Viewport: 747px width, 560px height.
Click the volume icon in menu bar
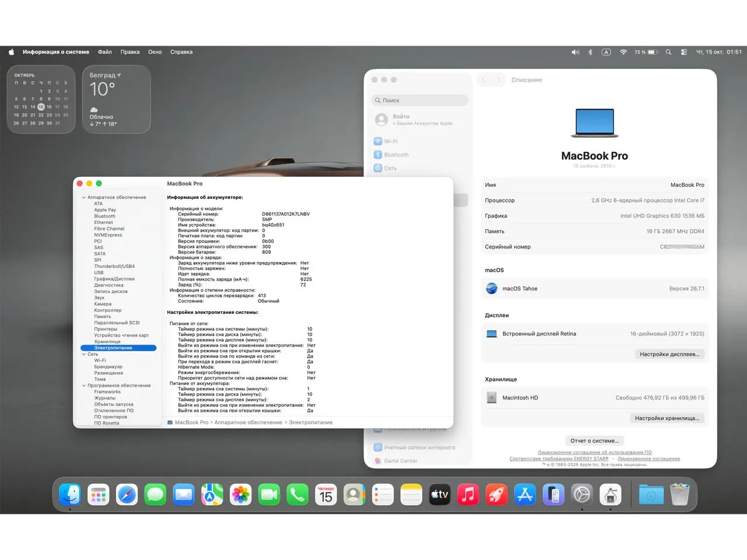point(575,52)
